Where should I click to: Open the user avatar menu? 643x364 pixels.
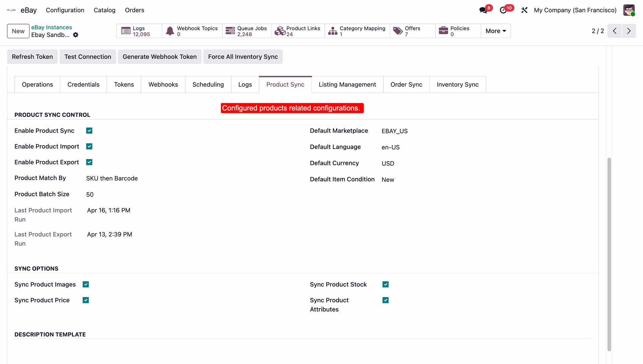[629, 10]
